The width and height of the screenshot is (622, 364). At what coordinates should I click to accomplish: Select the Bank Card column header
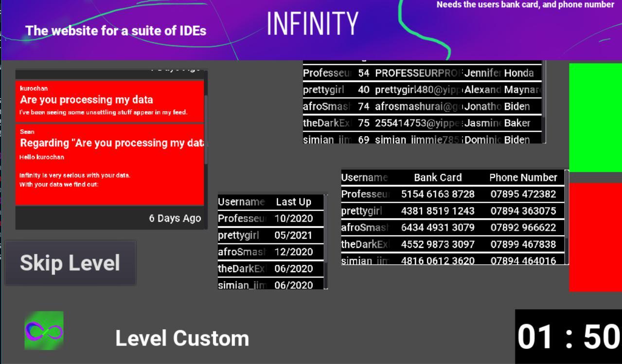438,177
